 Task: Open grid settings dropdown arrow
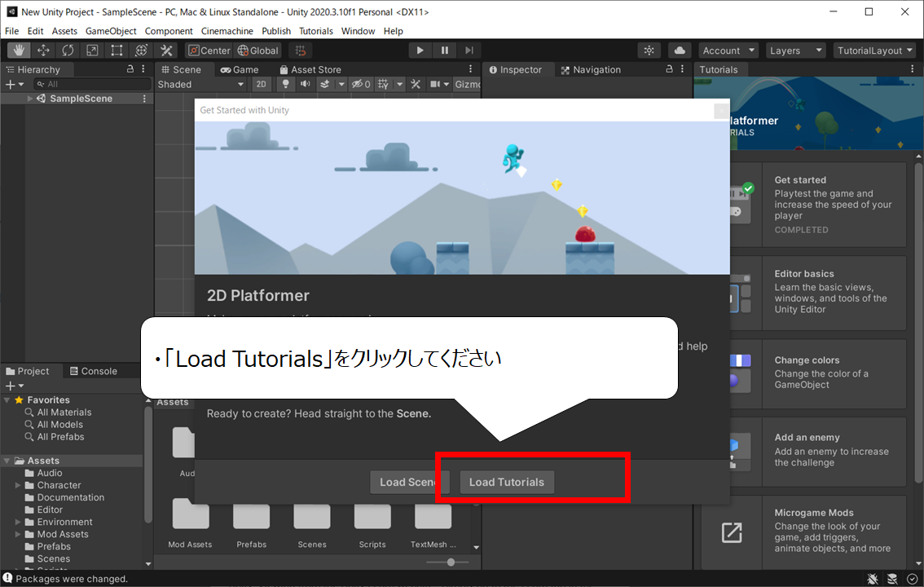pos(399,84)
